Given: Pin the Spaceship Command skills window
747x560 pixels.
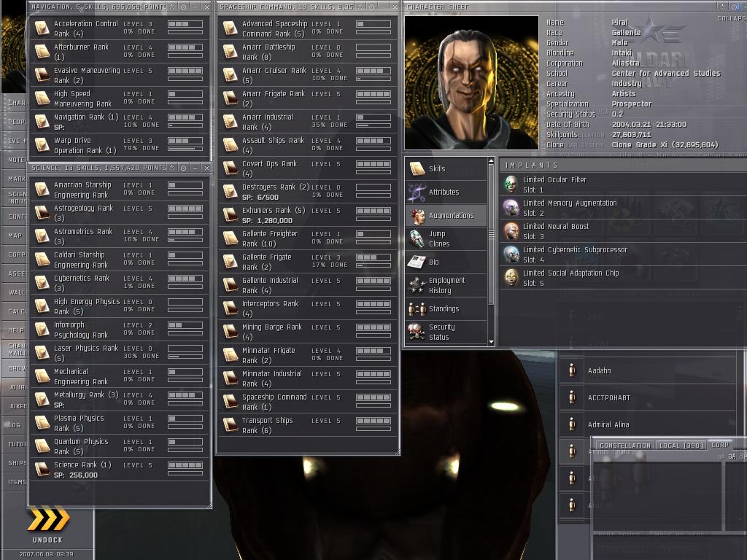Looking at the screenshot, I should 371,7.
